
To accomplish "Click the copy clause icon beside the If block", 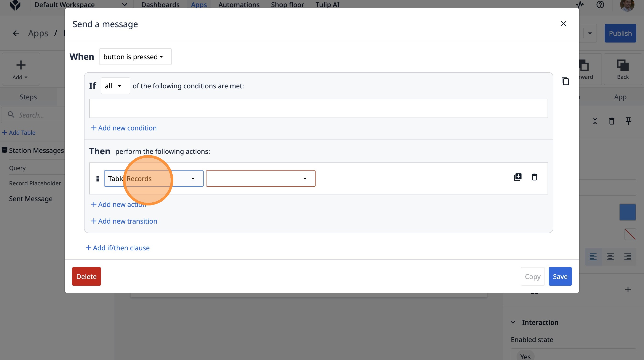I will pos(565,81).
